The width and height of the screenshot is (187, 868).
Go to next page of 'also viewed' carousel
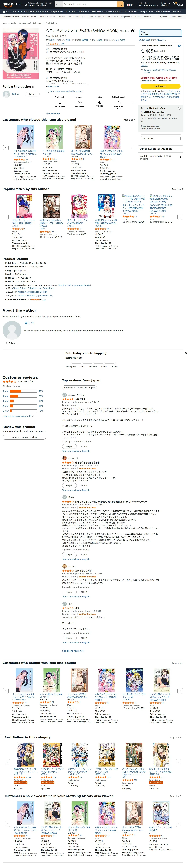[x=132, y=148]
